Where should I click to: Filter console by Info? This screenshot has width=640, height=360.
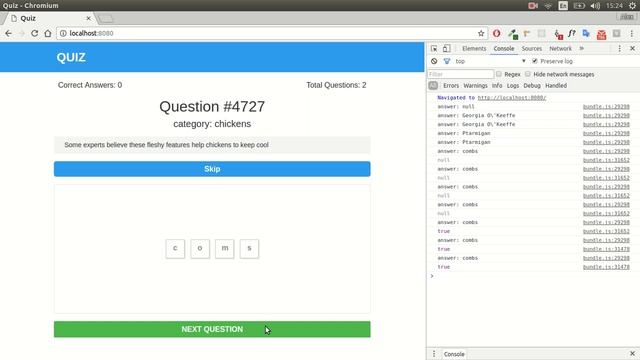pos(497,86)
